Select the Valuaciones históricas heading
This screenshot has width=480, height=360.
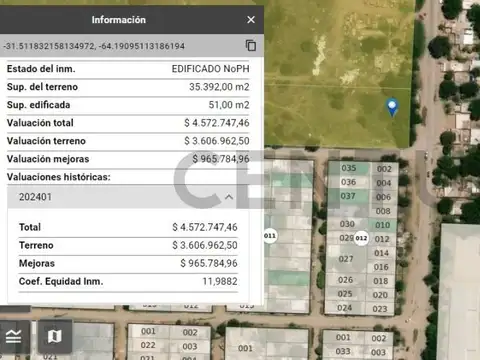[x=59, y=177]
